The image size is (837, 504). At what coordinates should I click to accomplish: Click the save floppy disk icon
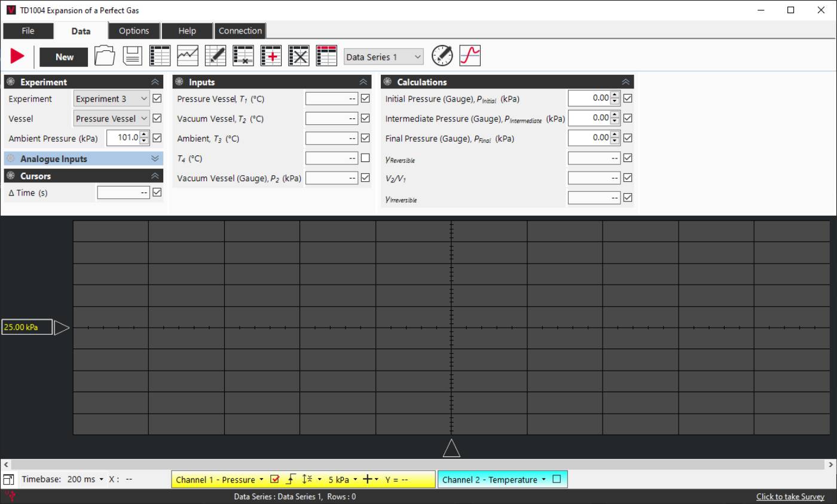[132, 56]
